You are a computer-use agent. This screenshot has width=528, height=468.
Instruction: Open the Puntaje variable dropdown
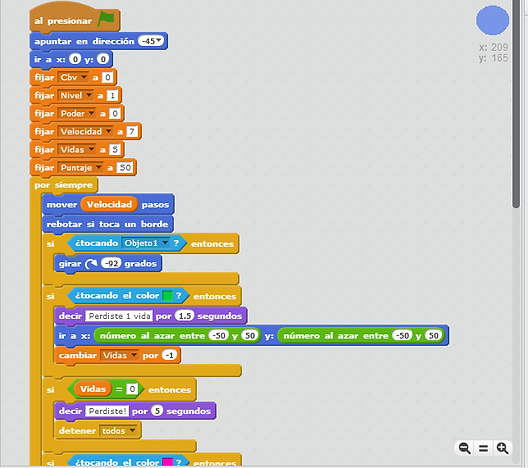pyautogui.click(x=99, y=167)
